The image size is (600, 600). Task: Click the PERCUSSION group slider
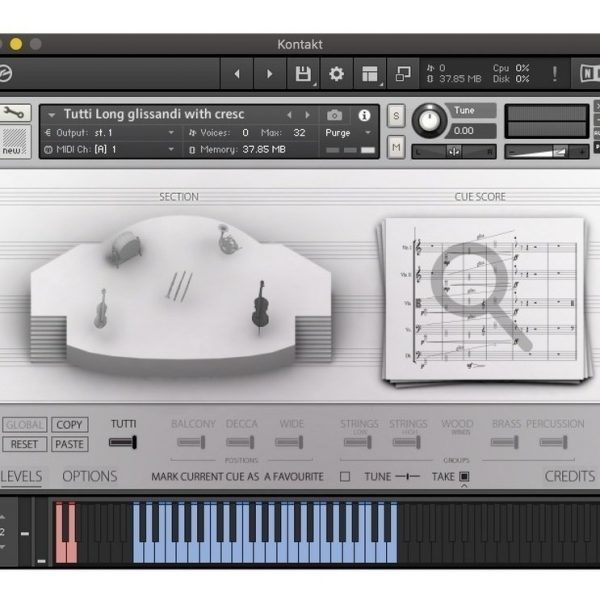554,442
